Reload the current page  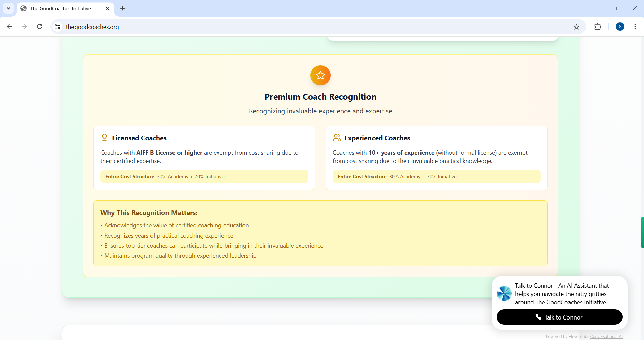click(39, 27)
